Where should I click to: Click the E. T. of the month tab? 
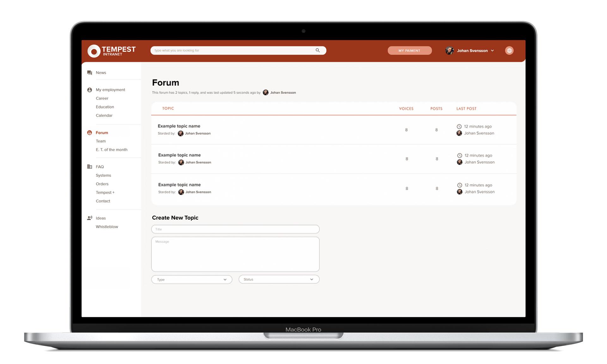[111, 149]
